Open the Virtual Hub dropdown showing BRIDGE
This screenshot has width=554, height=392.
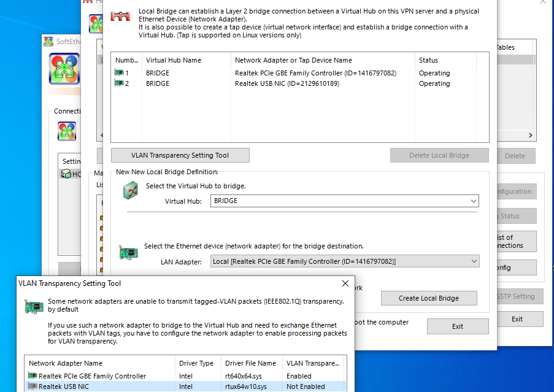pos(473,201)
